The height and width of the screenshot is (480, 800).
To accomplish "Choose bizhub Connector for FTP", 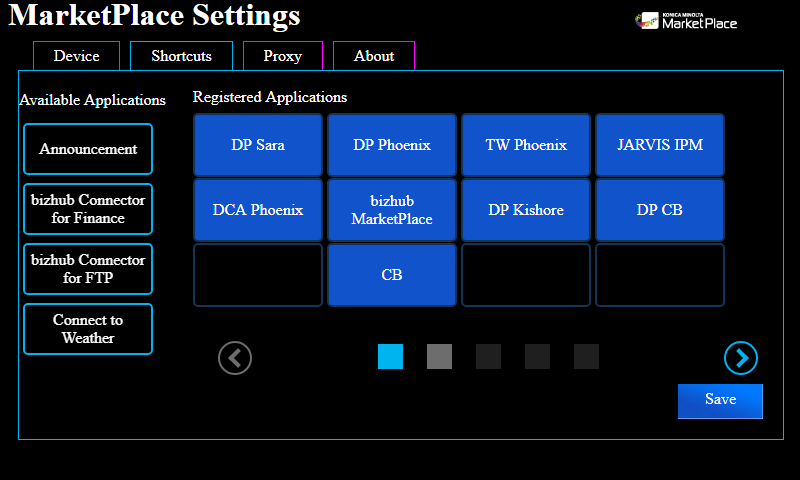I will 88,269.
